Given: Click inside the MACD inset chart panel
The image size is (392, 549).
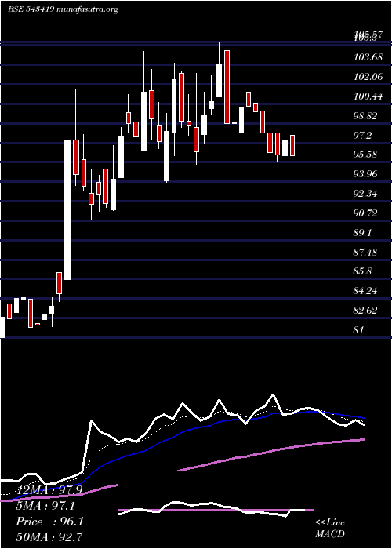Looking at the screenshot, I should point(216,510).
